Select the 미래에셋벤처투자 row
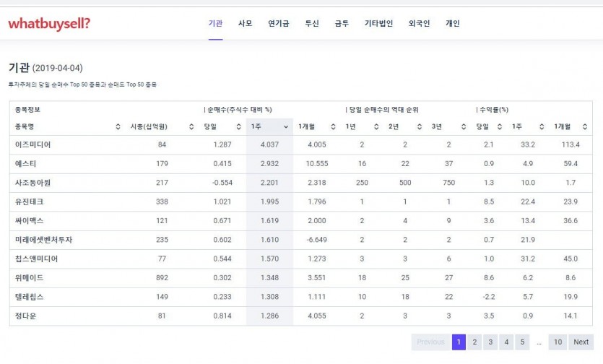603x364 pixels. 43,240
